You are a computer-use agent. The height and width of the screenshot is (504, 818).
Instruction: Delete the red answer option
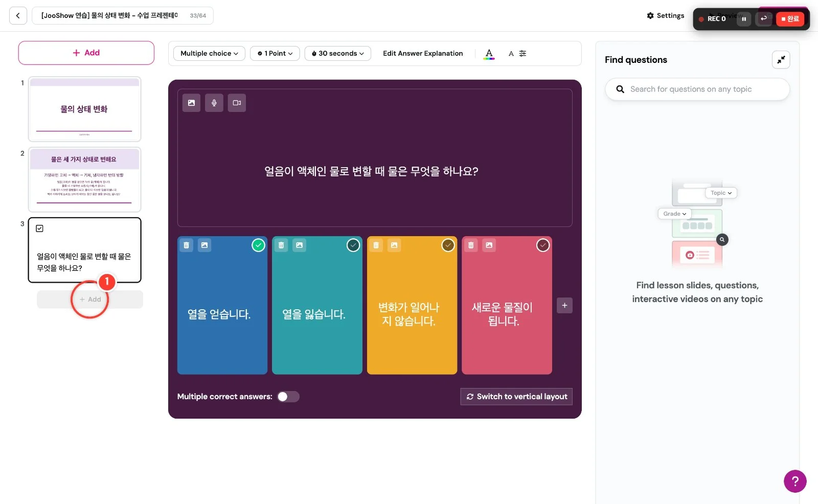tap(471, 245)
